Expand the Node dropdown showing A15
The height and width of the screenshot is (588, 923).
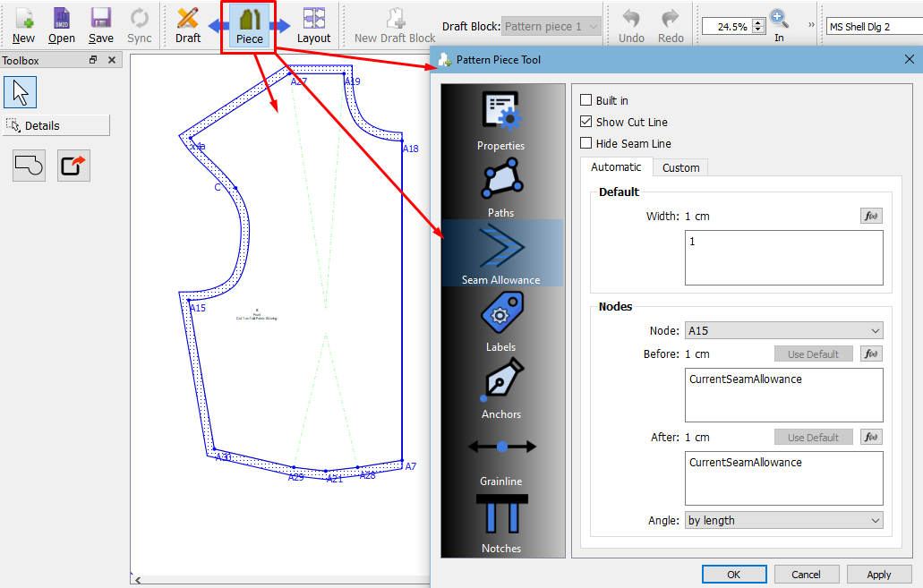click(783, 331)
